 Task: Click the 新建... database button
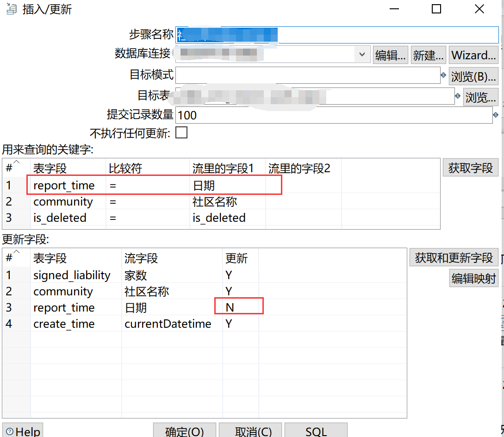tap(428, 54)
